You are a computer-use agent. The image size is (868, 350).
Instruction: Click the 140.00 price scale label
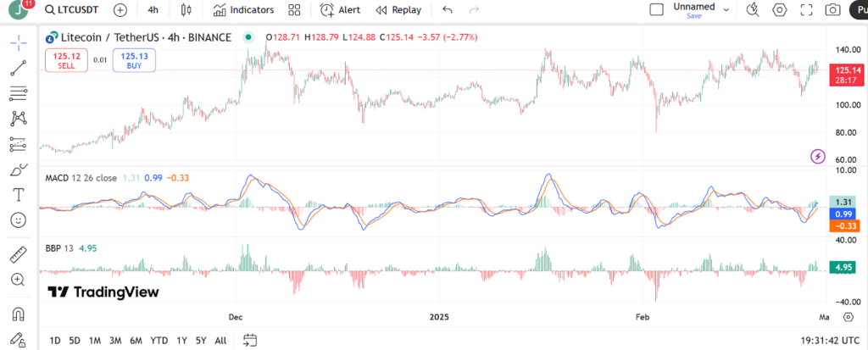click(847, 49)
